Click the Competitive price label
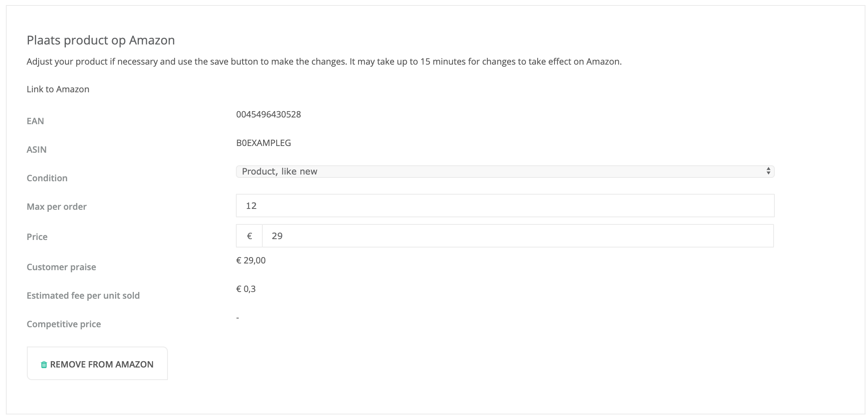Screen dimensions: 868x417 coord(64,324)
